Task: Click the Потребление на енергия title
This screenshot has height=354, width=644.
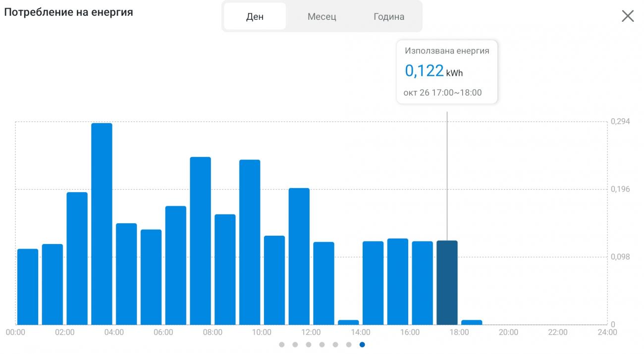Action: pos(68,12)
